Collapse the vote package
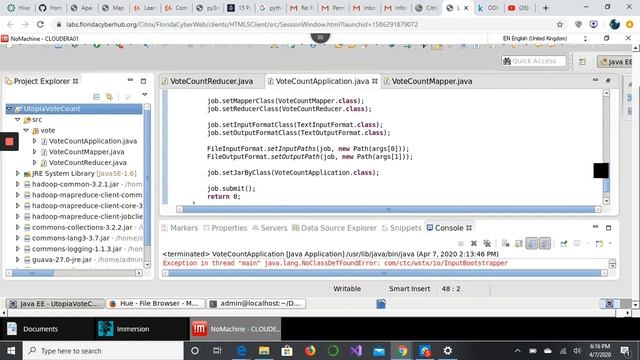Image resolution: width=640 pixels, height=360 pixels. [26, 130]
